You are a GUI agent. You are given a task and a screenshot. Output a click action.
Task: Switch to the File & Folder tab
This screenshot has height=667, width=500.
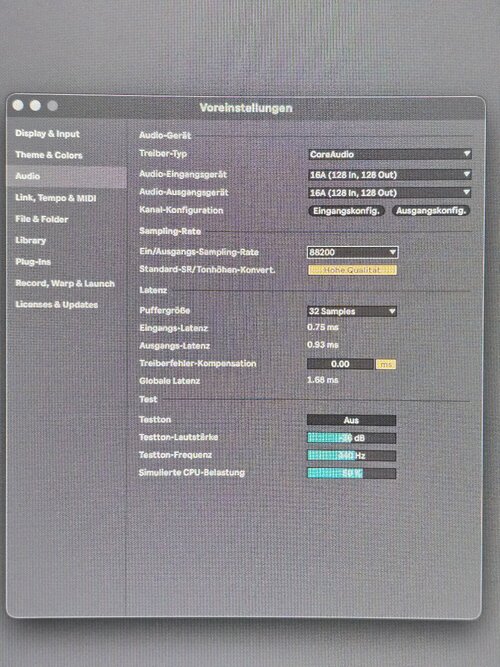point(42,219)
